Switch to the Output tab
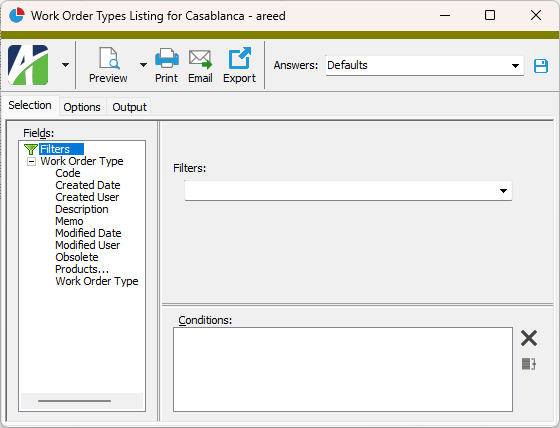 (129, 107)
